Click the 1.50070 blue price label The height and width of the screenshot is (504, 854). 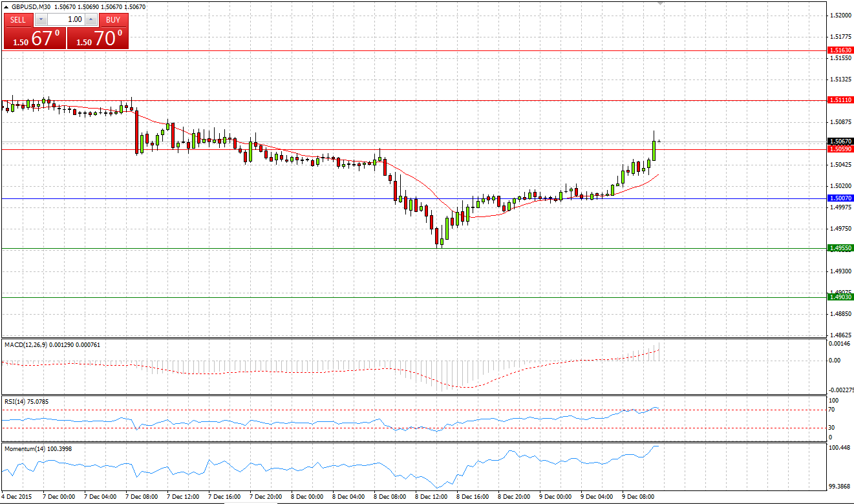tap(840, 198)
